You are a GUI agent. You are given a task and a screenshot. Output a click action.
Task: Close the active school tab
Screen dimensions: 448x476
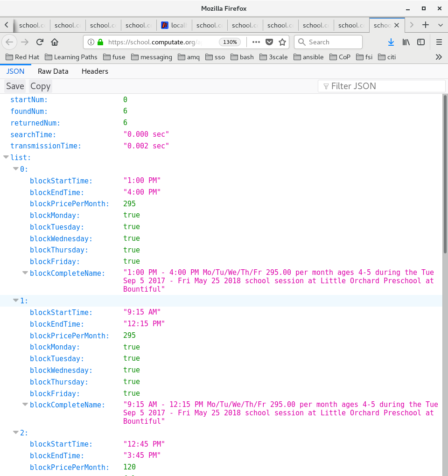click(x=396, y=25)
